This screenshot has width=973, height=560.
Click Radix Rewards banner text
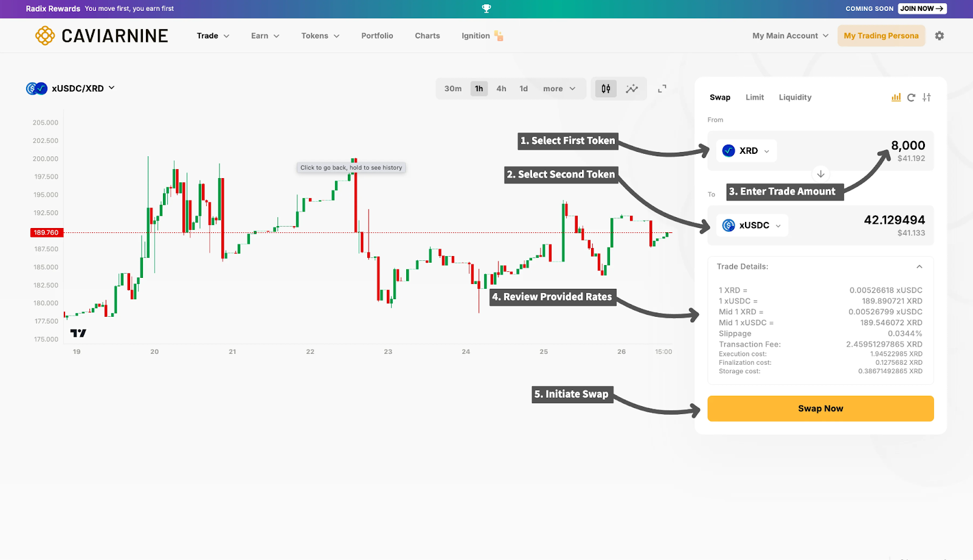tap(53, 9)
